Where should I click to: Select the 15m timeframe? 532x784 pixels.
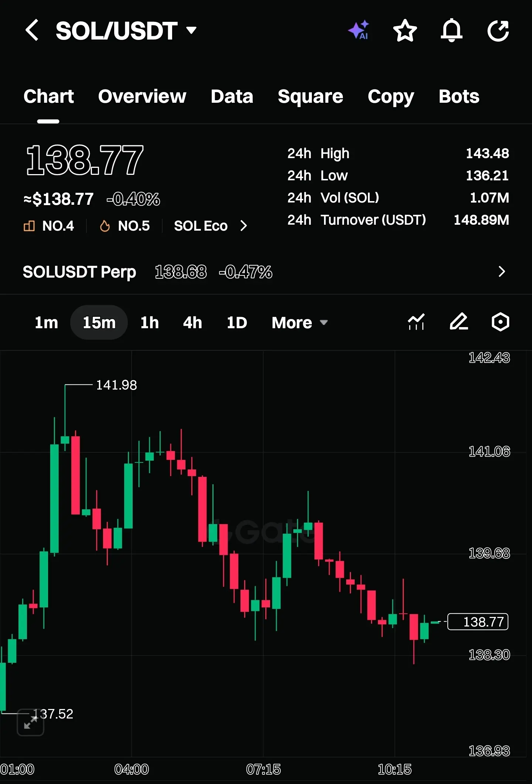point(99,323)
